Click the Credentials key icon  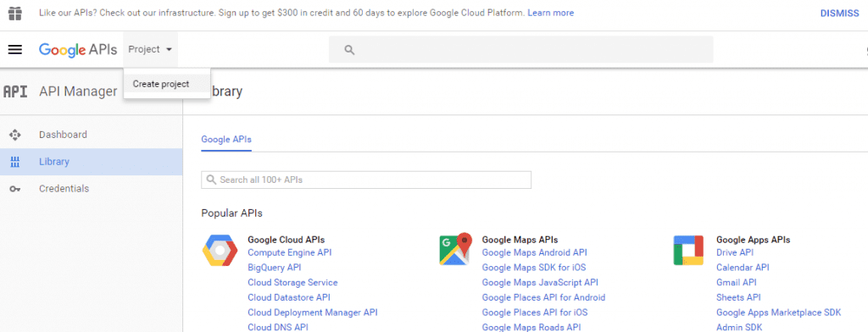pyautogui.click(x=15, y=189)
